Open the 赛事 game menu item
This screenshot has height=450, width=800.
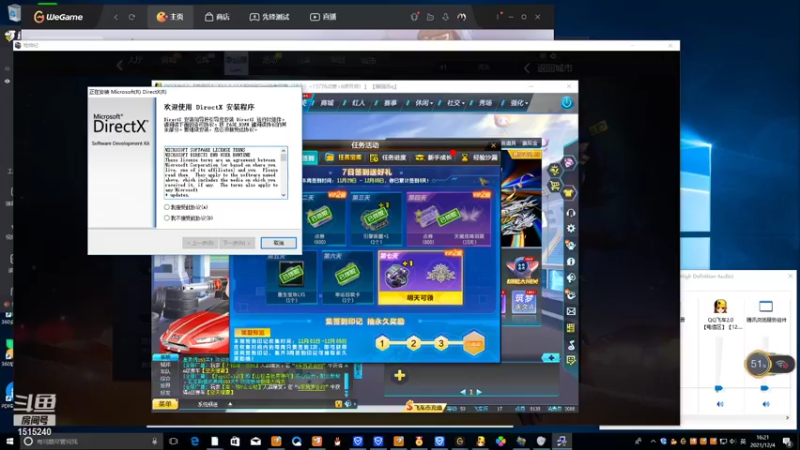390,103
